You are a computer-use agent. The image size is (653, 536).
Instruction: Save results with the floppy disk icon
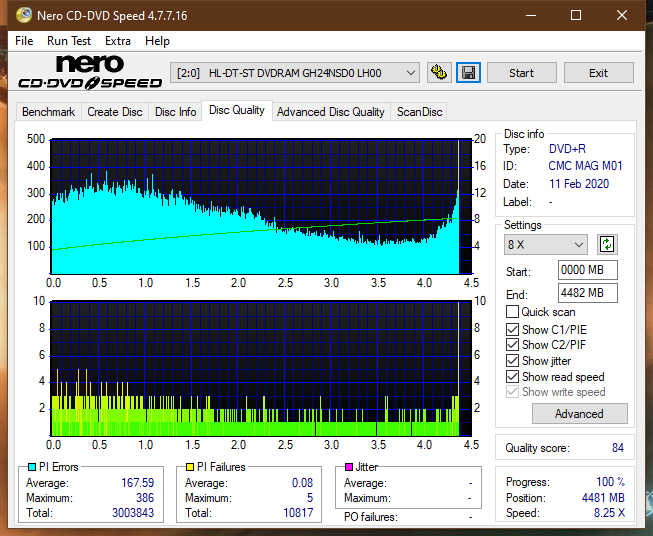point(469,73)
